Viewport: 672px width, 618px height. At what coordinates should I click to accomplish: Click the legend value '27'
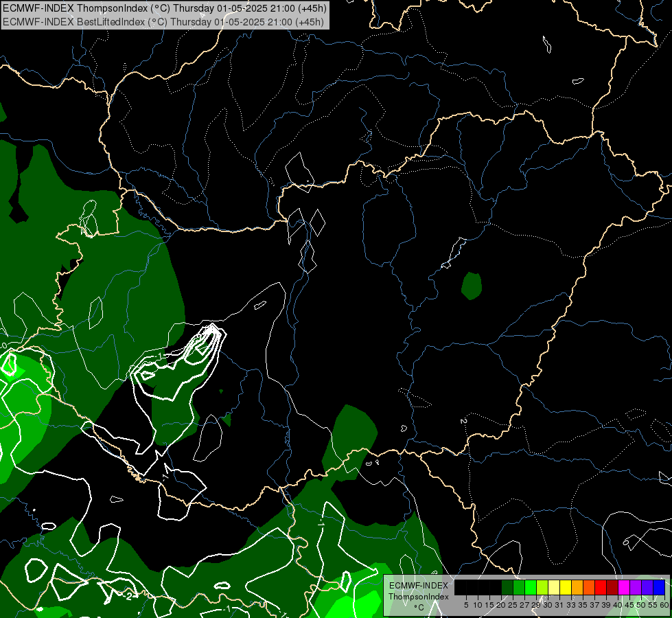pyautogui.click(x=524, y=605)
